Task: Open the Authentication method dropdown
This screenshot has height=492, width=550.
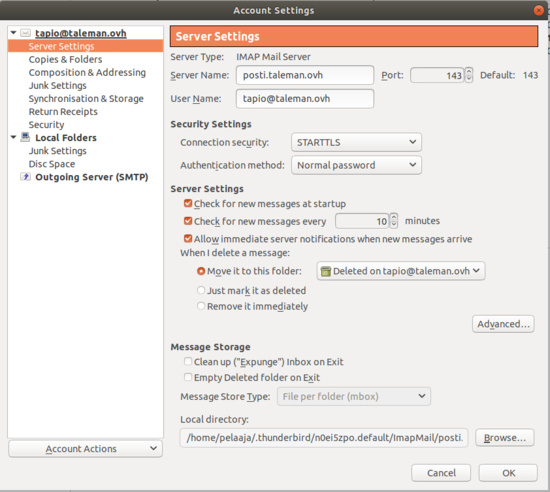Action: [356, 165]
